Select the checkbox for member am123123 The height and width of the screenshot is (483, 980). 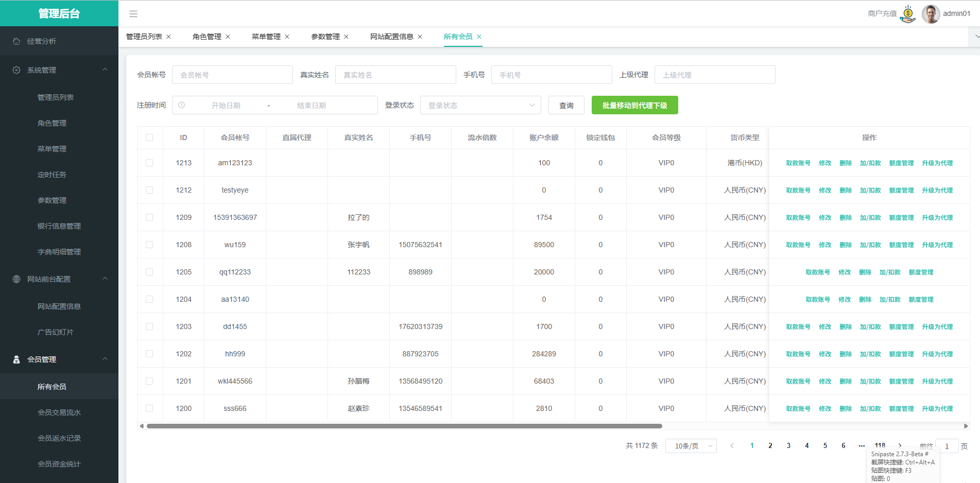pos(149,163)
